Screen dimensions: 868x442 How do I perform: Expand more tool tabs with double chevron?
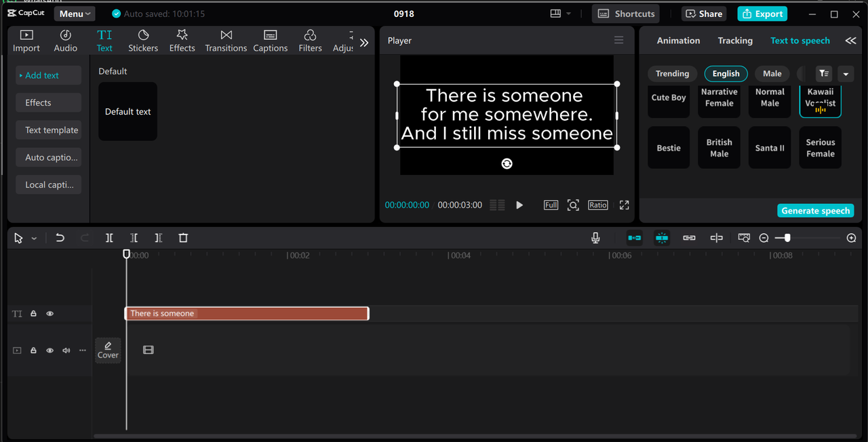[x=364, y=42]
